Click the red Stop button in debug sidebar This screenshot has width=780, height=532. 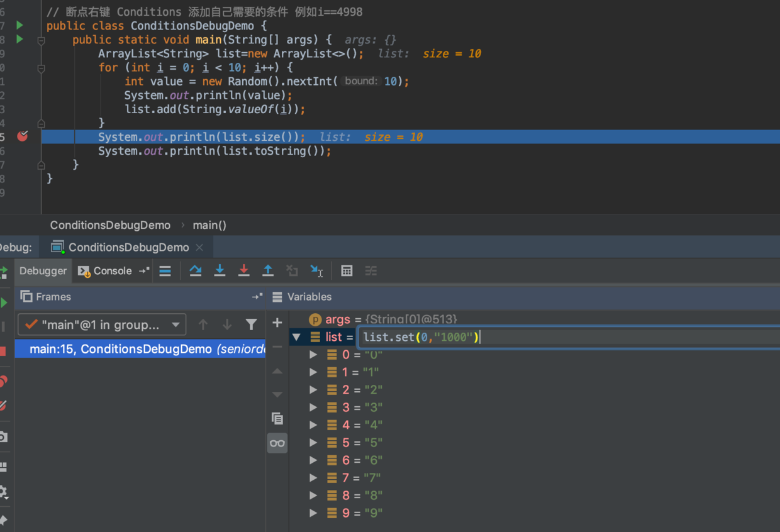[3, 351]
